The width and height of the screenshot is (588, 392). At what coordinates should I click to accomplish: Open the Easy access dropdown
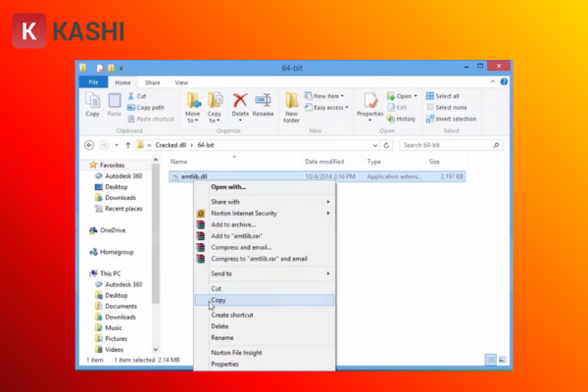[x=326, y=108]
